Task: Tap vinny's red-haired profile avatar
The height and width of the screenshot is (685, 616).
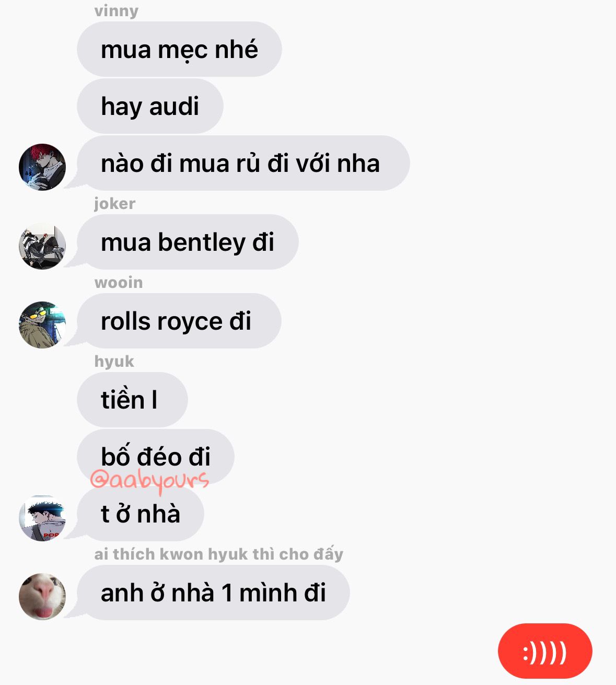Action: [x=42, y=167]
